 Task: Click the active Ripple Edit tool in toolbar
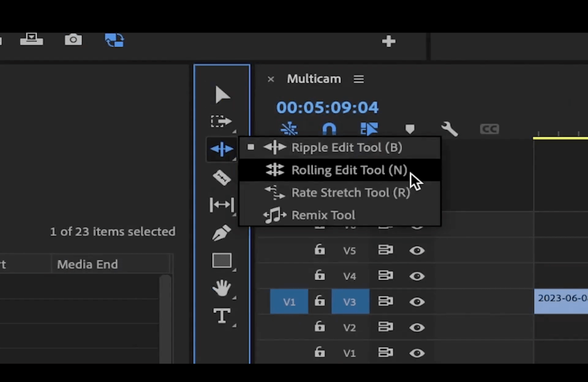tap(221, 149)
